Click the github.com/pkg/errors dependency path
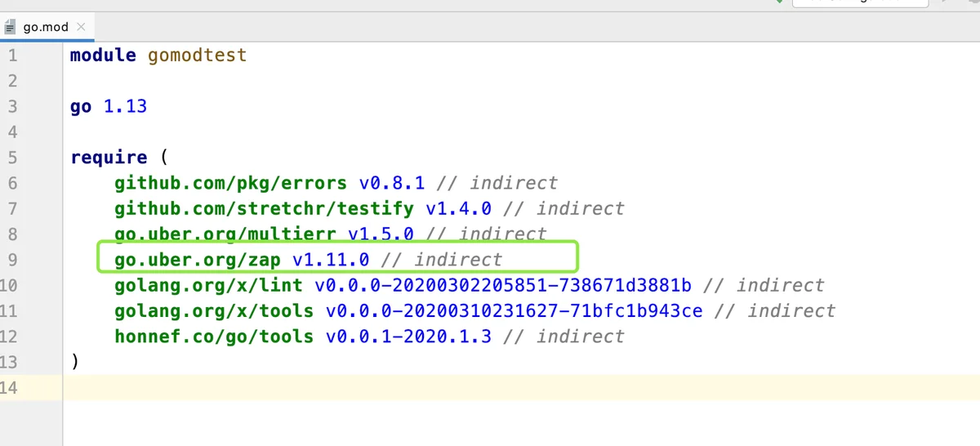Viewport: 980px width, 446px height. click(x=231, y=183)
